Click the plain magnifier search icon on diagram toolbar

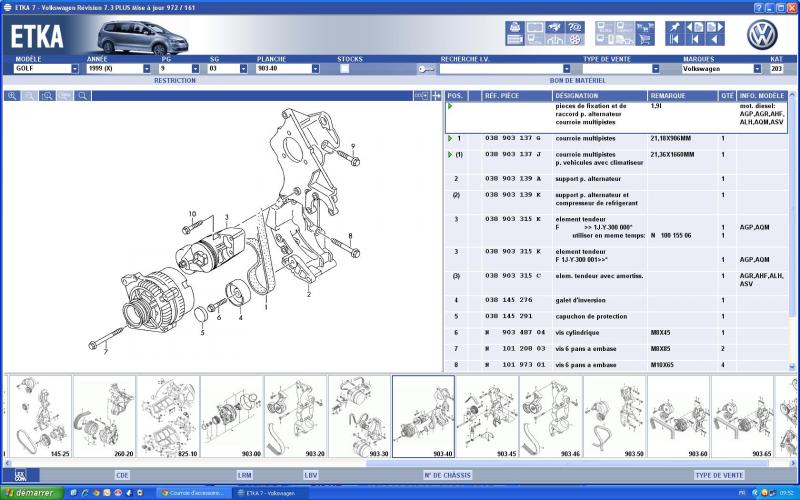click(82, 96)
